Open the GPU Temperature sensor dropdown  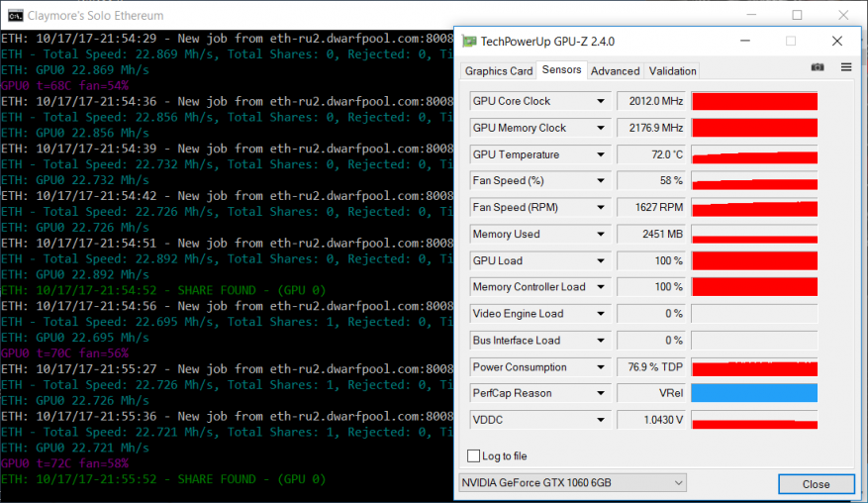coord(601,154)
